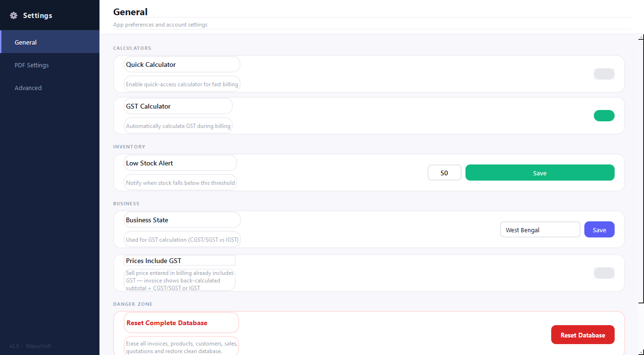The height and width of the screenshot is (355, 644).
Task: Click the Low Stock Alert threshold field
Action: coord(444,173)
